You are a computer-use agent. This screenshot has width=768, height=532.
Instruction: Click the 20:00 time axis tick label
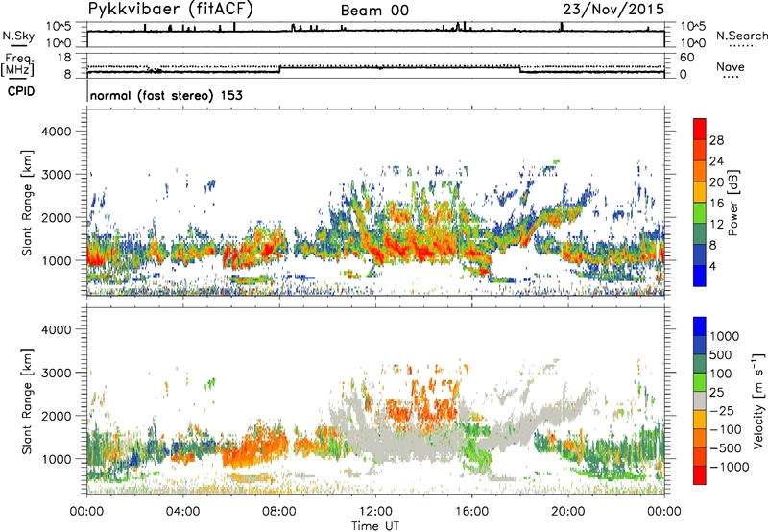pyautogui.click(x=568, y=512)
